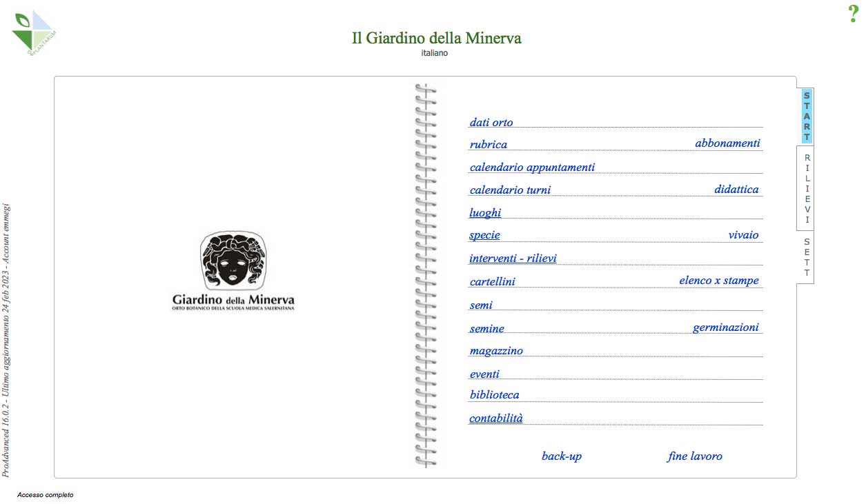Switch to the SETT side tab
Image resolution: width=866 pixels, height=504 pixels.
[807, 257]
